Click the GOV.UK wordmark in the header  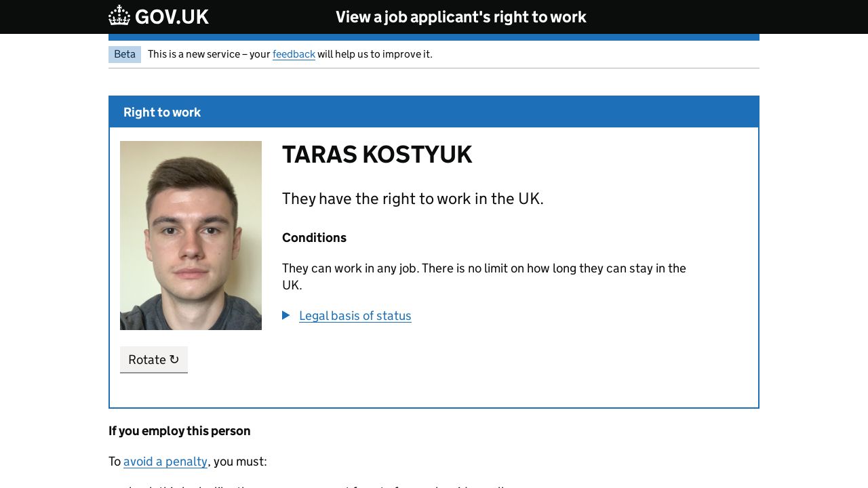point(172,17)
